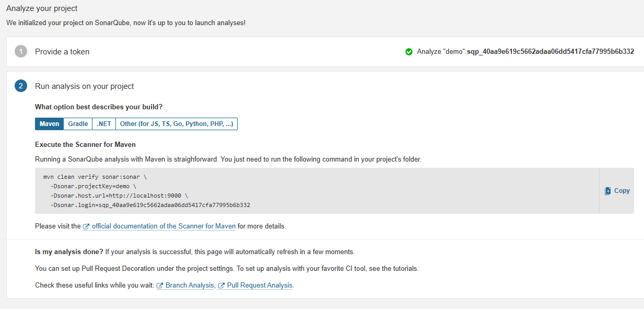
Task: Select the .NET build option
Action: (104, 124)
